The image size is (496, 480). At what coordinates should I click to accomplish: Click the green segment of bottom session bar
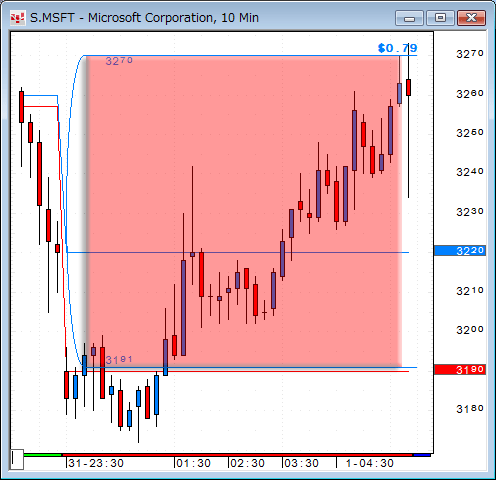43,455
